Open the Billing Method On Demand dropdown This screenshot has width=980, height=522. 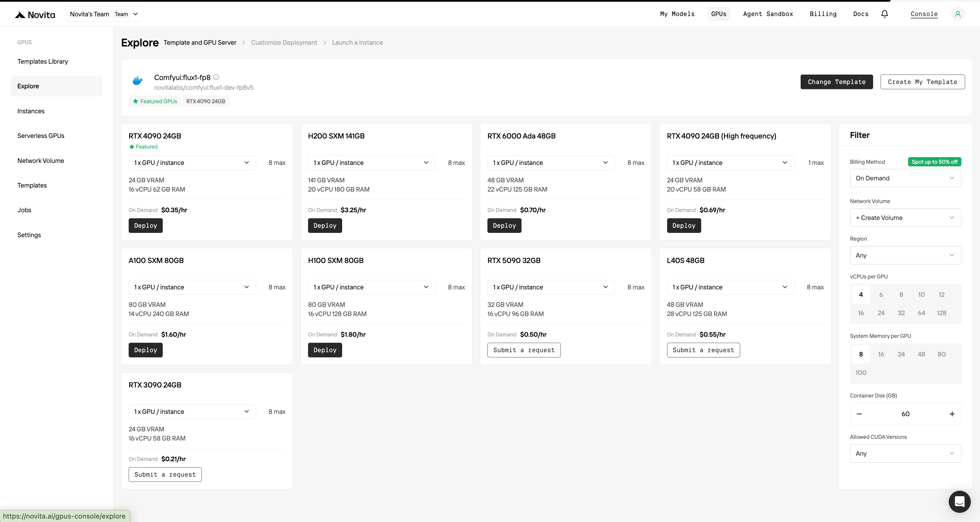coord(905,178)
